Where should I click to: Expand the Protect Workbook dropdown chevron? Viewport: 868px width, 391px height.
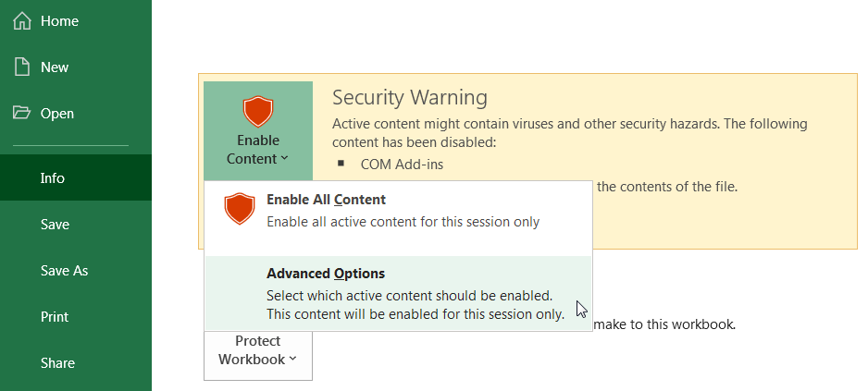(292, 359)
